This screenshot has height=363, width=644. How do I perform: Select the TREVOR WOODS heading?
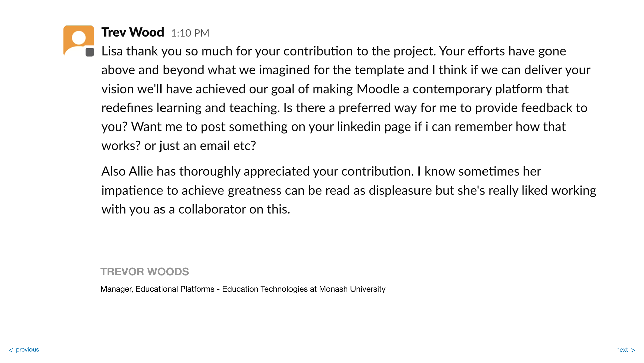144,272
